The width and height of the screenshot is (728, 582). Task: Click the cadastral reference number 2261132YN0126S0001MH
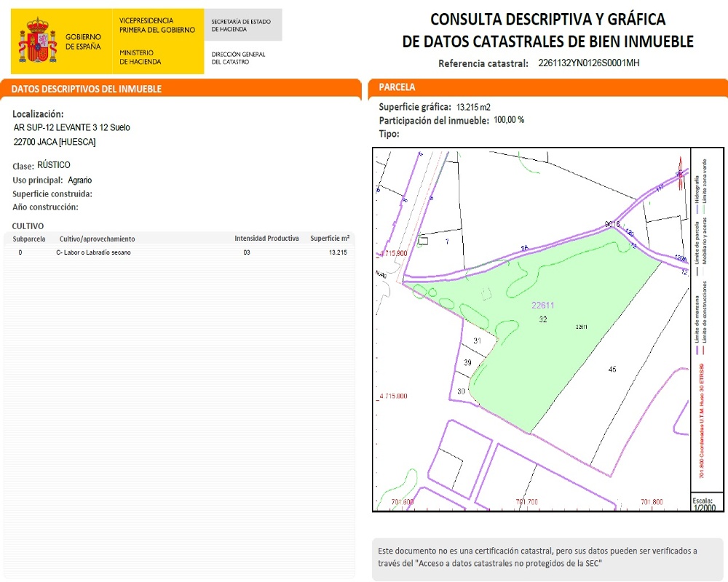click(588, 63)
